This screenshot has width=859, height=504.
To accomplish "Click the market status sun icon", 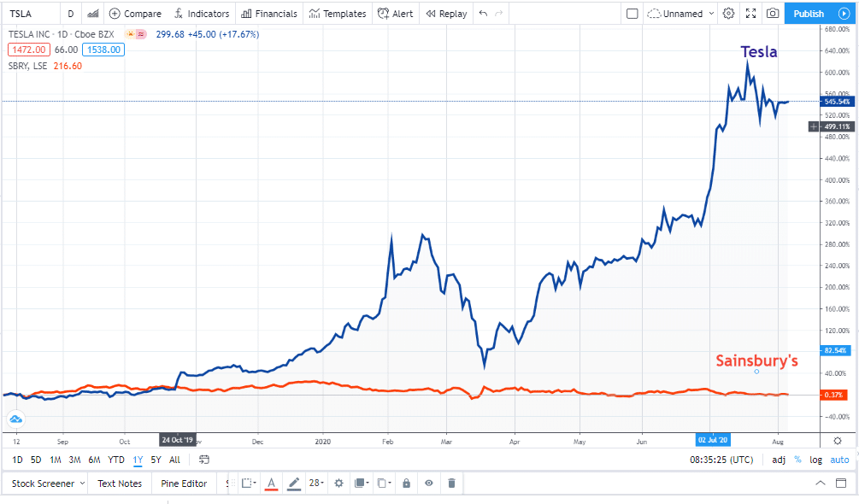I will [x=131, y=34].
